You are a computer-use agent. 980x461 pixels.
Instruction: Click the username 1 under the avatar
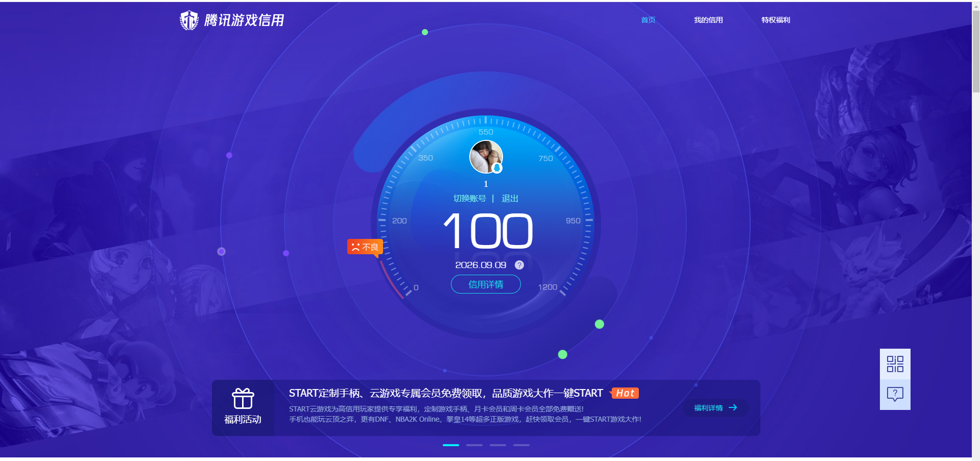pos(486,184)
